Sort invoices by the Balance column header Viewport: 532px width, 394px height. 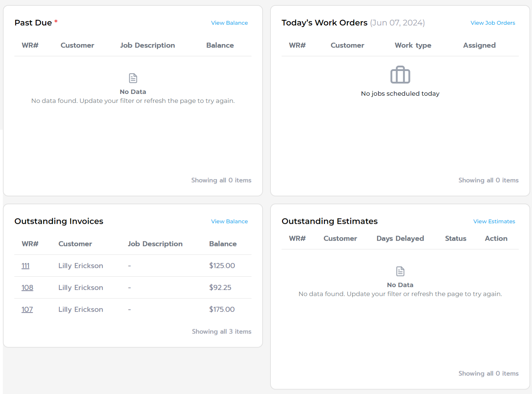(223, 244)
